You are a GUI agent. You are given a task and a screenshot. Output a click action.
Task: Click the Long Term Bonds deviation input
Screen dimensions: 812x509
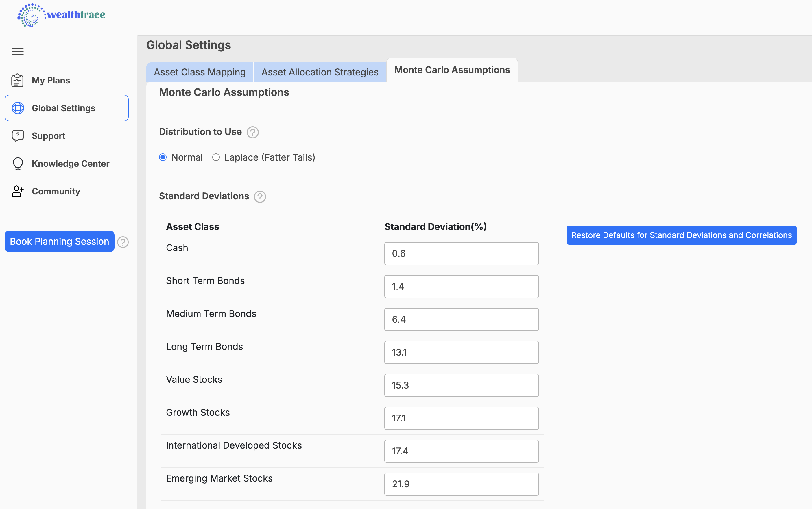click(461, 352)
